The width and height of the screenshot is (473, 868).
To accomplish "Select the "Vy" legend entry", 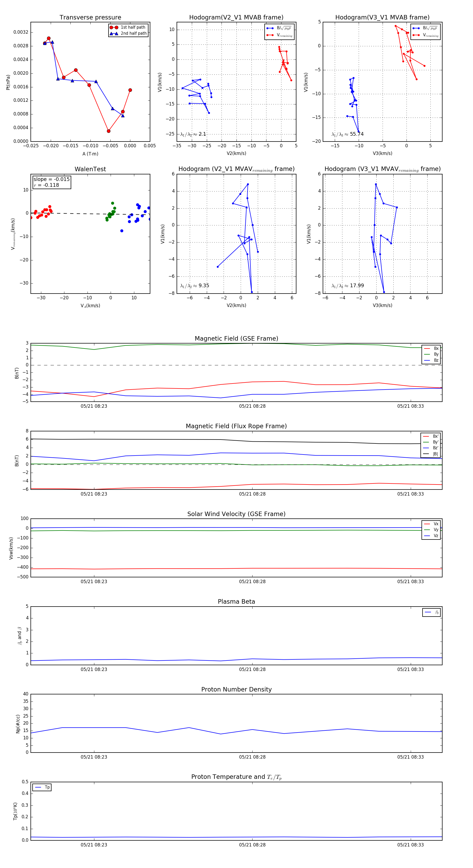I will 431,530.
